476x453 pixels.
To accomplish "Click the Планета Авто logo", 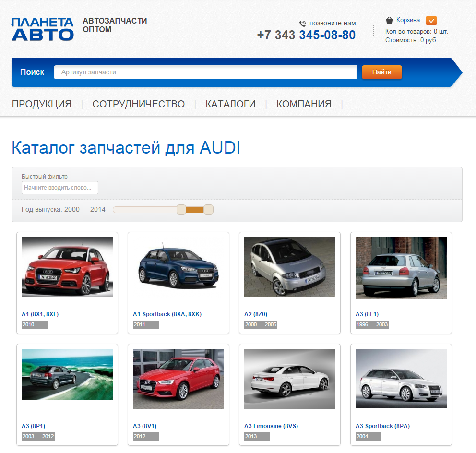I will tap(43, 29).
